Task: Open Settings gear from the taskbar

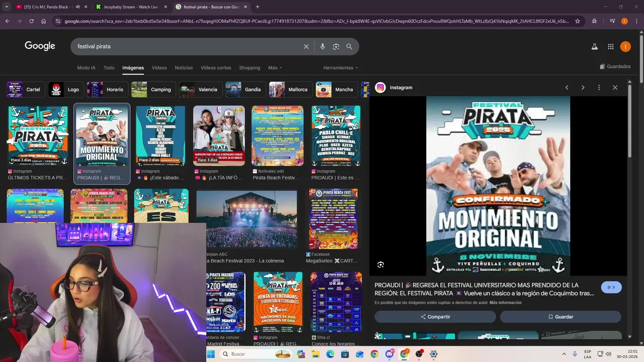Action: tap(434, 354)
